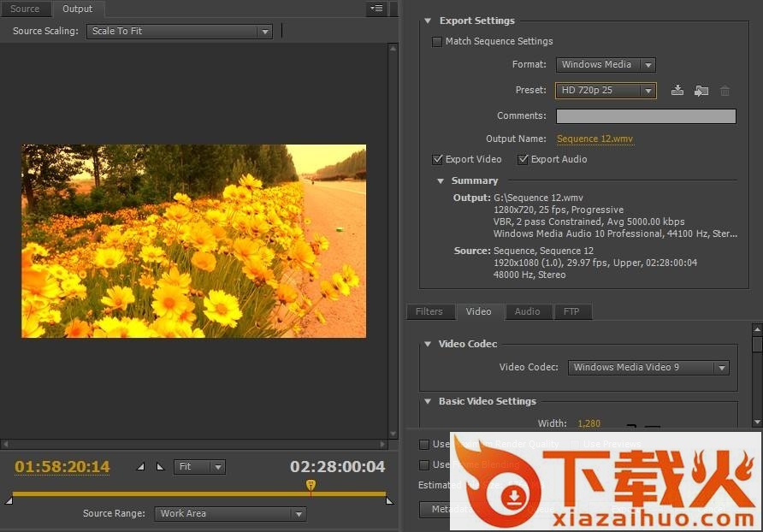This screenshot has width=763, height=532.
Task: Uncheck the Export Audio checkbox
Action: click(x=523, y=159)
